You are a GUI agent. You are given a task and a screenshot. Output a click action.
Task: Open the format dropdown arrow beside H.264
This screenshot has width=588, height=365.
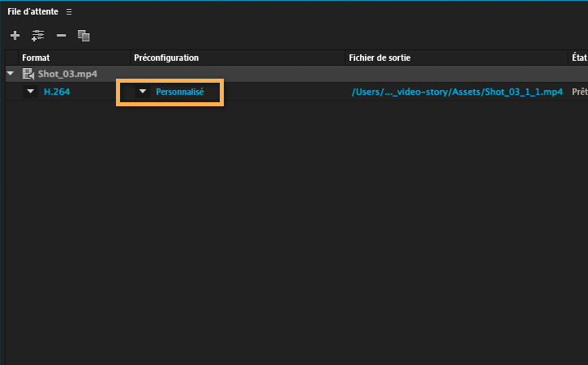(x=31, y=92)
